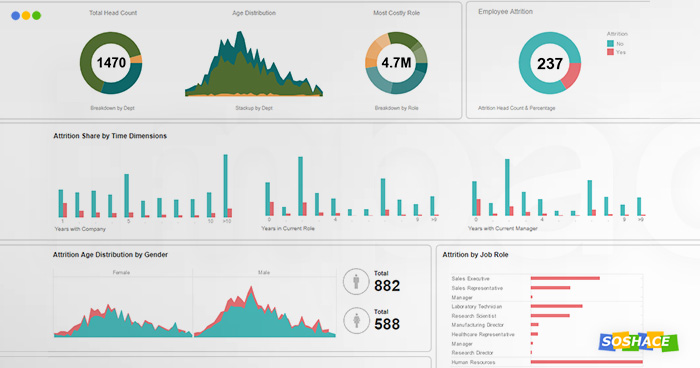This screenshot has height=368, width=700.
Task: Select the Sales Representative row label
Action: coord(477,288)
